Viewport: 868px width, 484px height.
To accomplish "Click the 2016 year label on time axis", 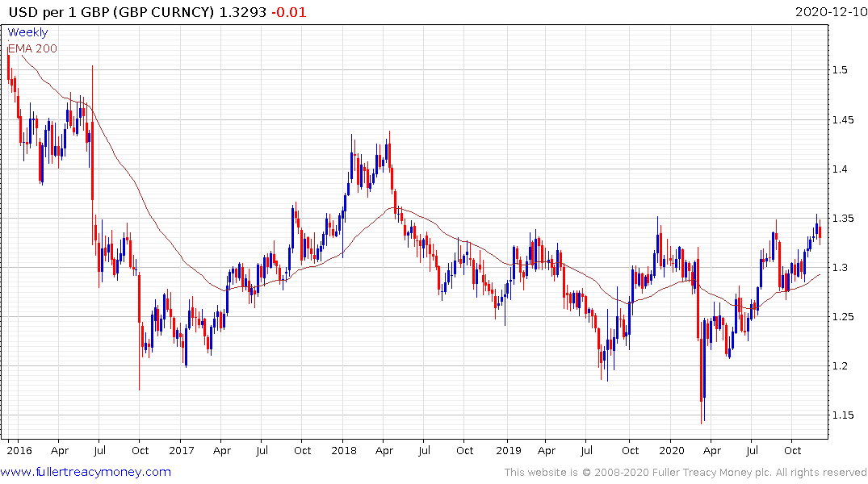I will click(19, 450).
